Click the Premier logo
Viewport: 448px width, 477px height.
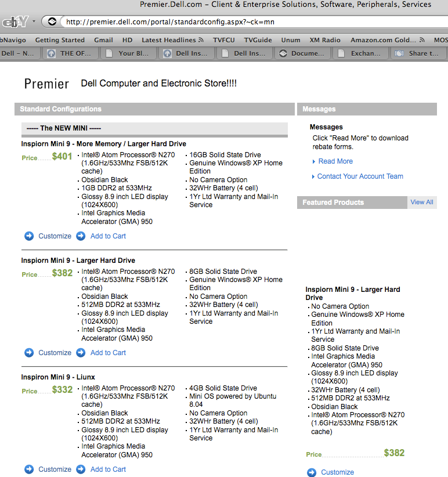click(x=46, y=84)
